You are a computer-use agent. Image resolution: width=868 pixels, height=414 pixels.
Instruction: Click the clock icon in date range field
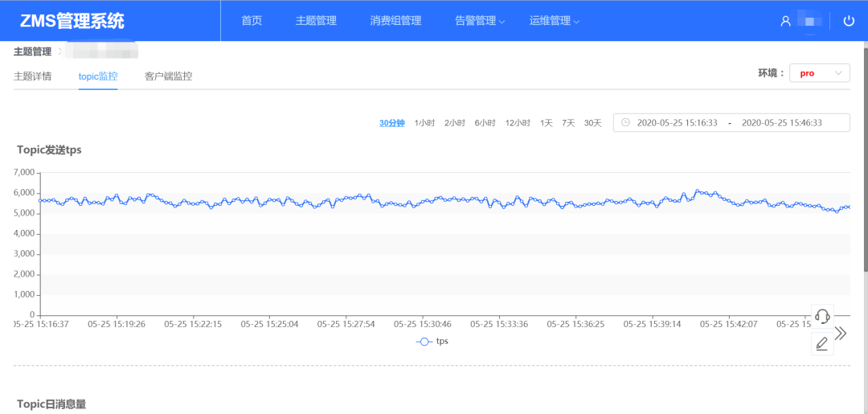(x=625, y=122)
